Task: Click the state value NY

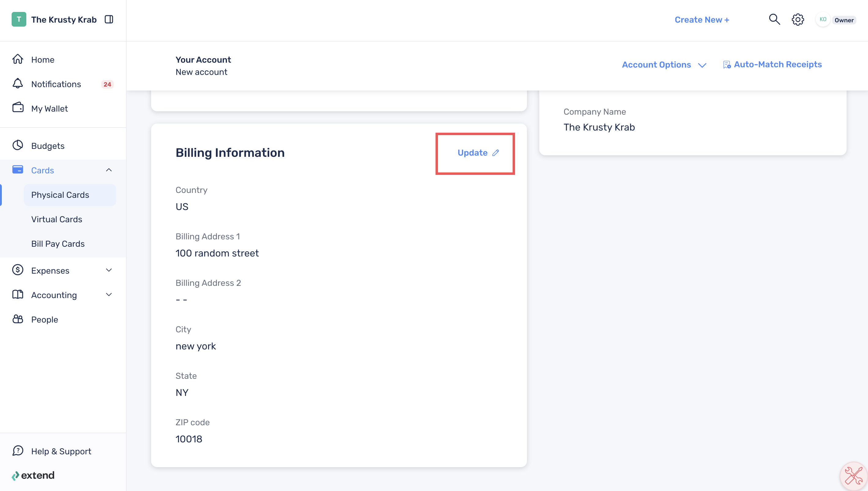Action: pyautogui.click(x=182, y=393)
